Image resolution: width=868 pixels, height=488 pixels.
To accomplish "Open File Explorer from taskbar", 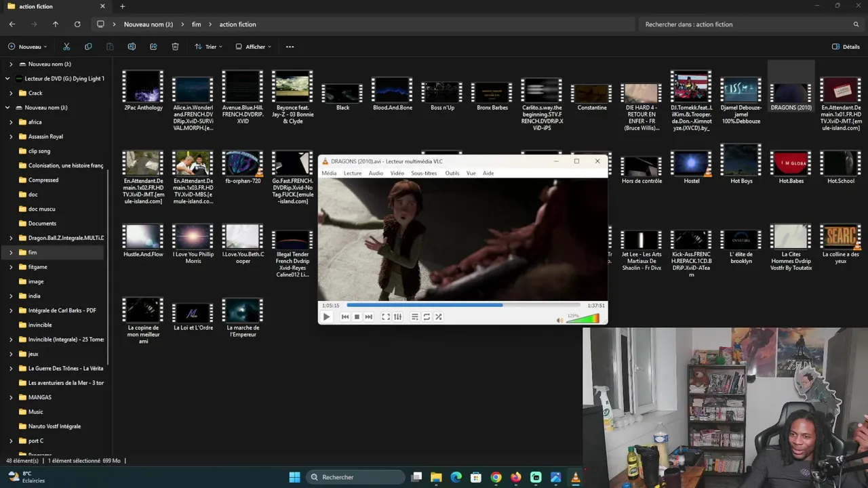I will pos(436,477).
